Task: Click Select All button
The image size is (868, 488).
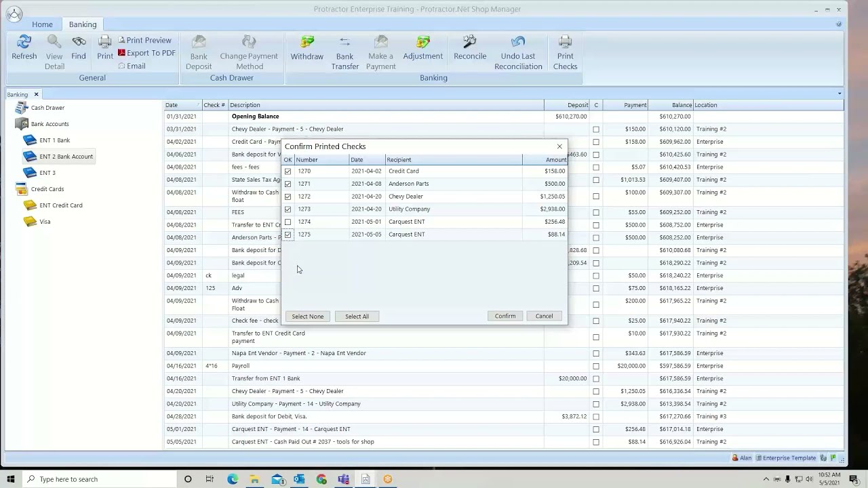Action: tap(357, 317)
